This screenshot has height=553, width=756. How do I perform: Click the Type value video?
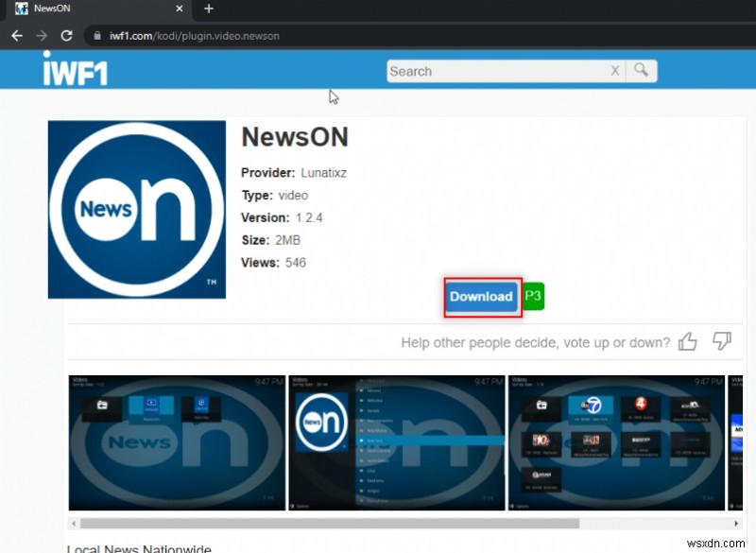293,196
